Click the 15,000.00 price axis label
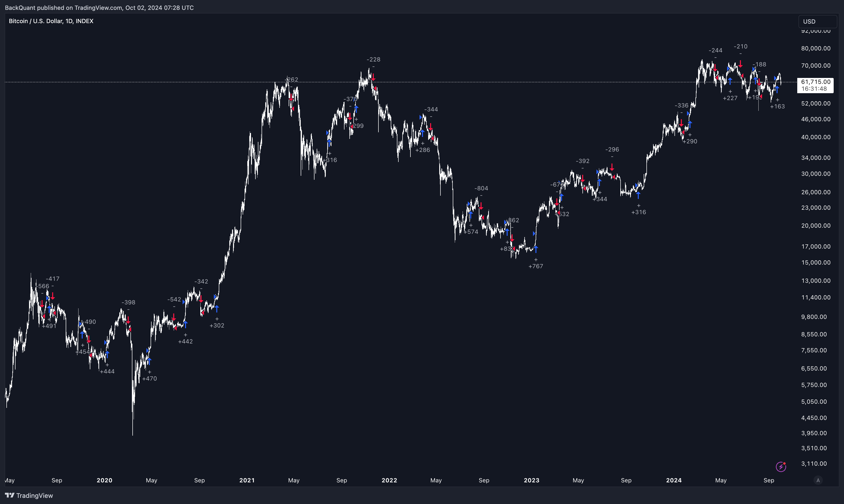 click(815, 263)
